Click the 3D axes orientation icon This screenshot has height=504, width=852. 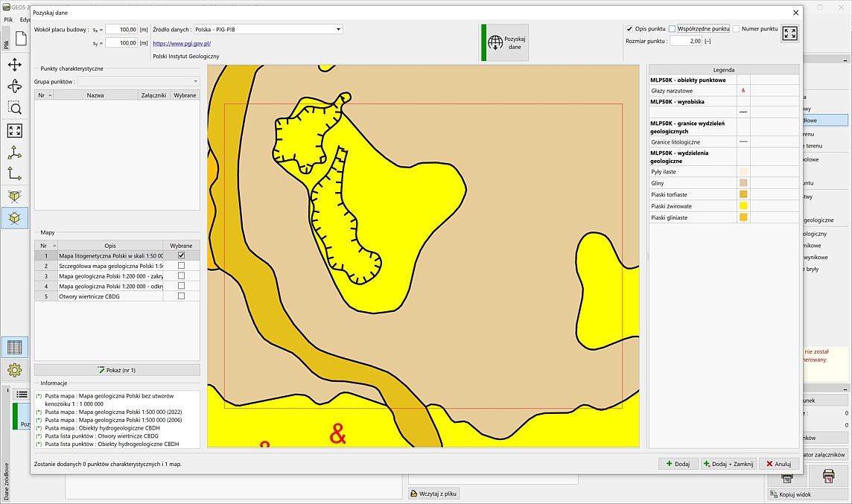tap(14, 153)
